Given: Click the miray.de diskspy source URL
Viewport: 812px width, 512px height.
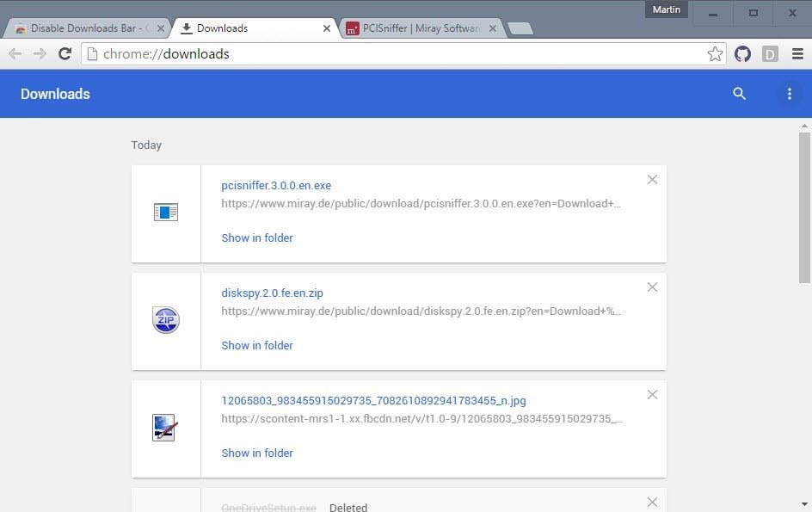Looking at the screenshot, I should (x=421, y=311).
